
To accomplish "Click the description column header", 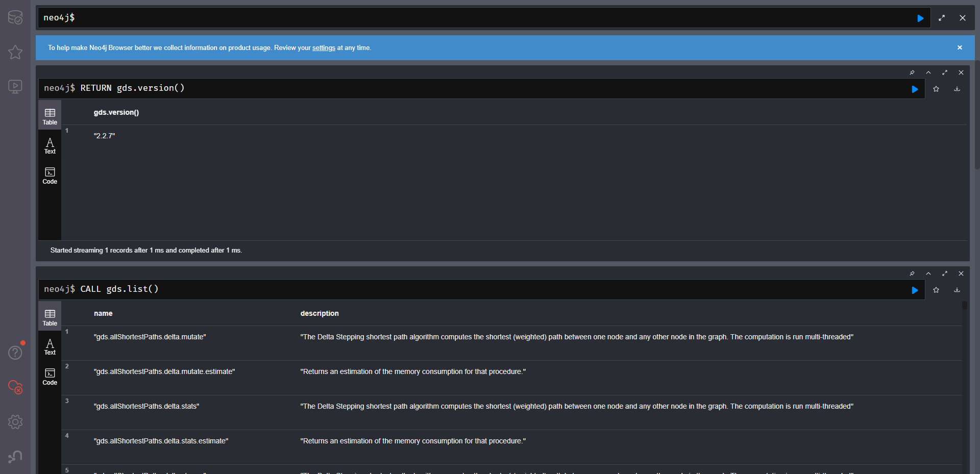I will (x=320, y=314).
